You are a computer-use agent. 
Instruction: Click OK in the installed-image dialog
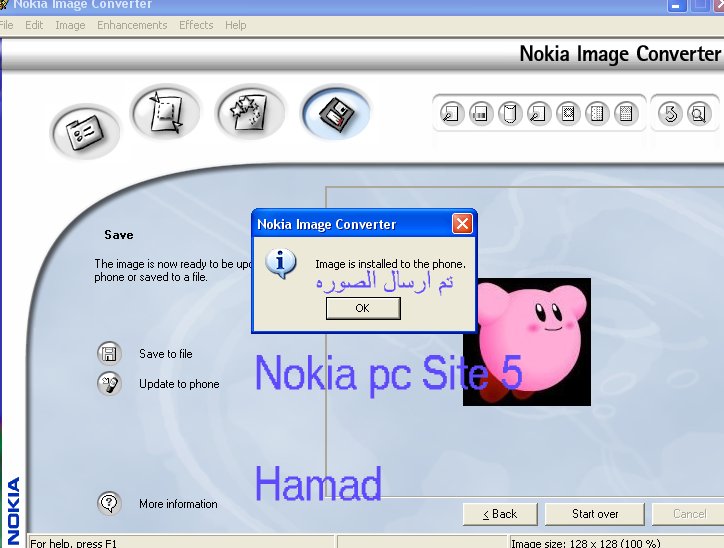pyautogui.click(x=363, y=308)
